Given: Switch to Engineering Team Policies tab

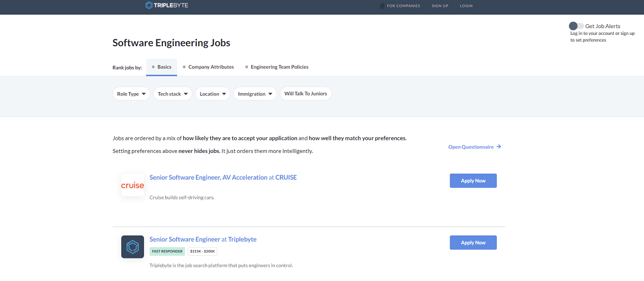Looking at the screenshot, I should pyautogui.click(x=276, y=67).
